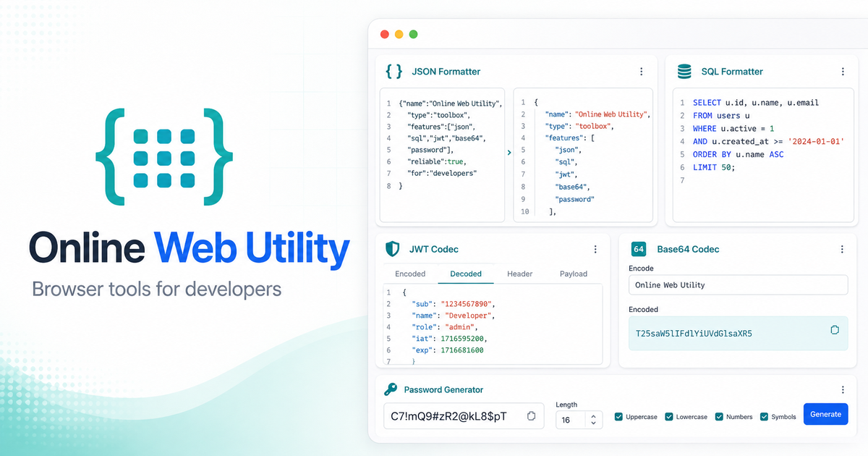
Task: Click the 'FROM users u' line
Action: [x=720, y=116]
